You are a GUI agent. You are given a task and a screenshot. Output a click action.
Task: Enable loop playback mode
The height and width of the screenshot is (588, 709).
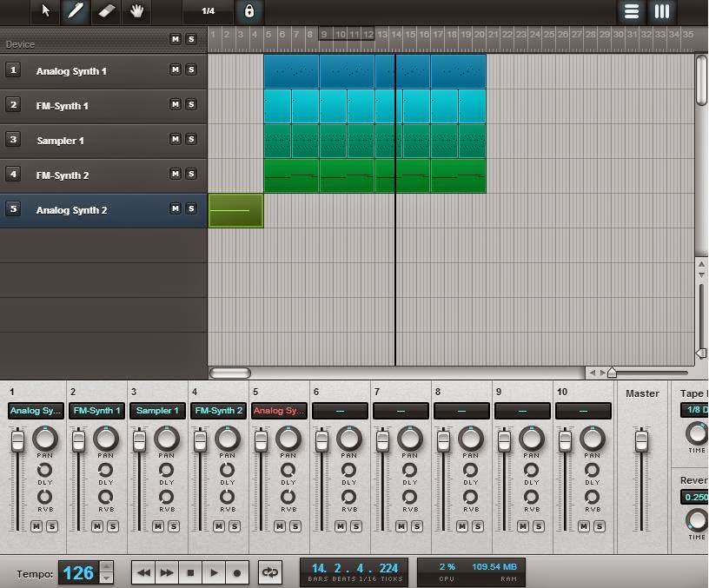[269, 572]
